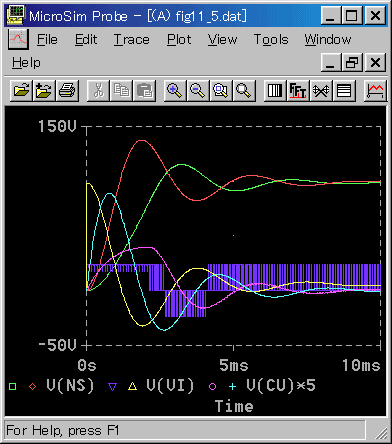Click the -50V y-axis label
The width and height of the screenshot is (392, 444).
coord(57,345)
